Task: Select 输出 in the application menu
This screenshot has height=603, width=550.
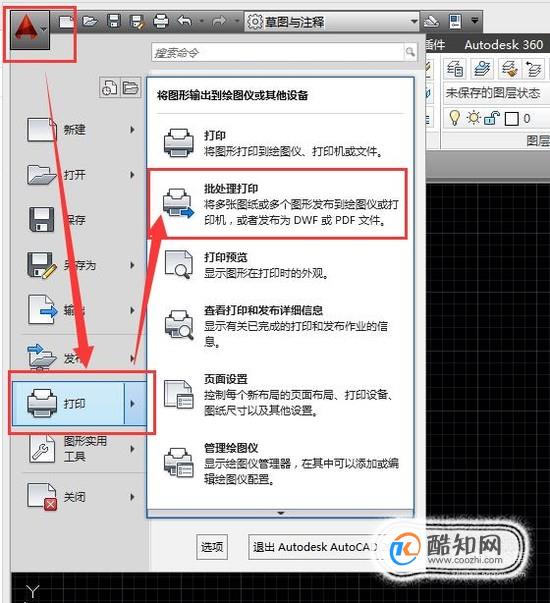Action: click(81, 310)
